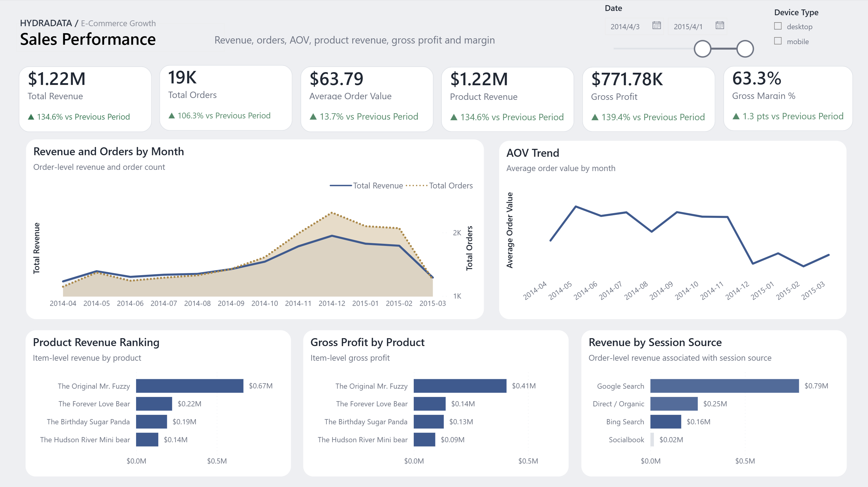Select the Total Revenue KPI card value

(x=57, y=79)
